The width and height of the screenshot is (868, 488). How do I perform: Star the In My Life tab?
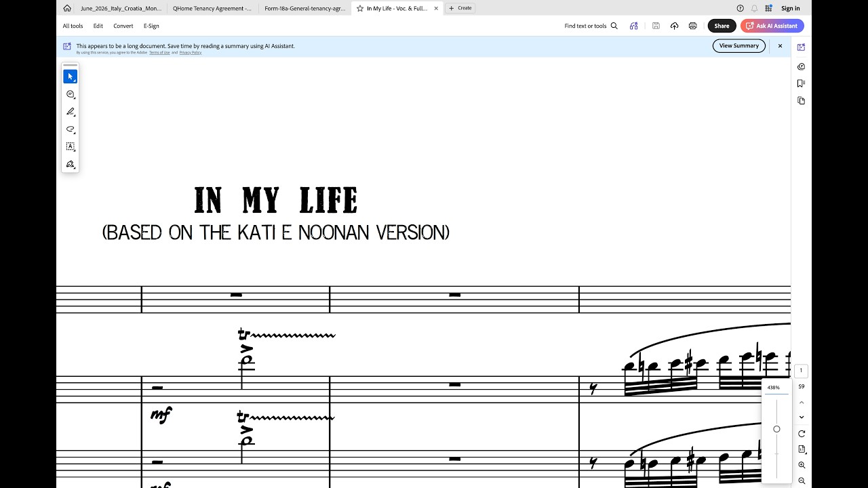[360, 8]
